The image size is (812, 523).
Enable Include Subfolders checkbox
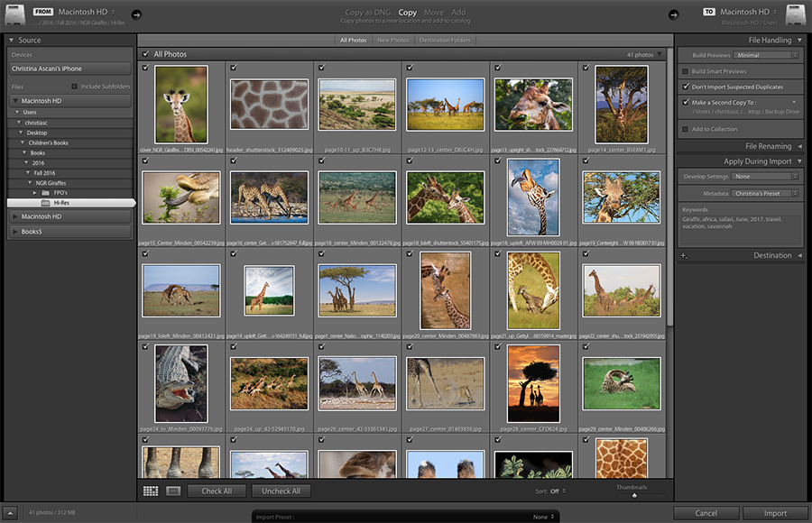74,87
